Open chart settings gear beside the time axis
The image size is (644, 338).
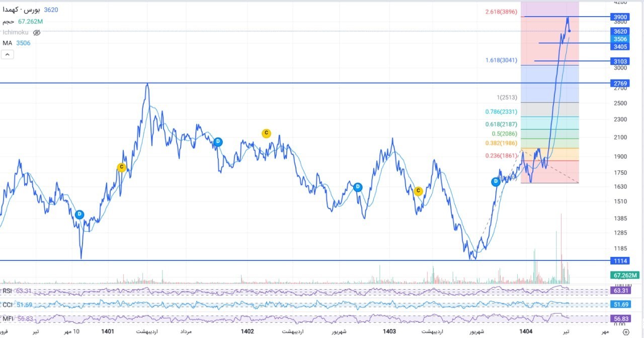click(626, 332)
